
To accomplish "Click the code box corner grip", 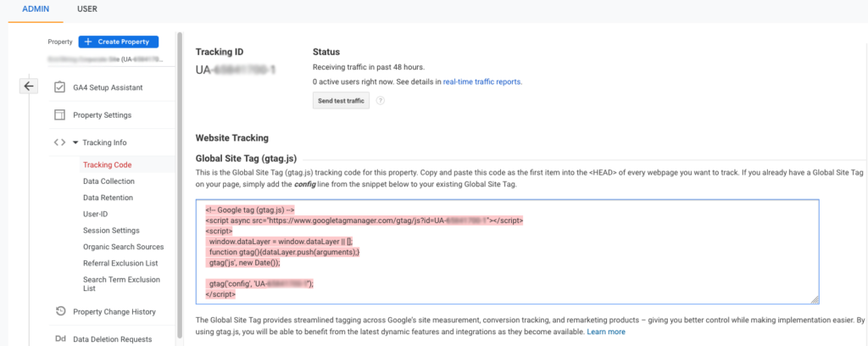I will click(815, 299).
